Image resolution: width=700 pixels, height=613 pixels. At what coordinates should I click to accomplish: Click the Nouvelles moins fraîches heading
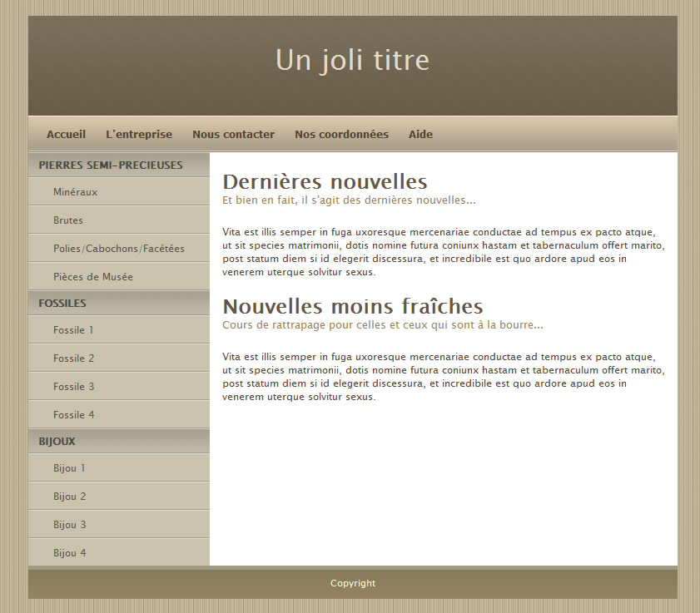(353, 306)
